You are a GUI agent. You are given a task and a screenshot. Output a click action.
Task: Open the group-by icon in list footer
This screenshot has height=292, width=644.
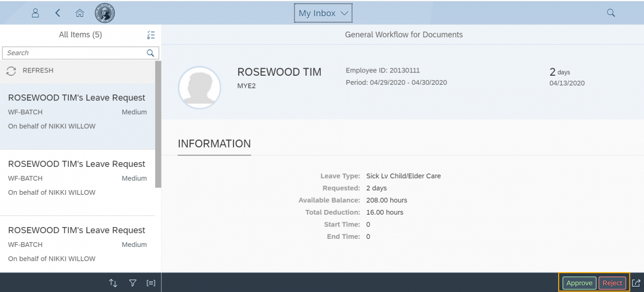(151, 283)
